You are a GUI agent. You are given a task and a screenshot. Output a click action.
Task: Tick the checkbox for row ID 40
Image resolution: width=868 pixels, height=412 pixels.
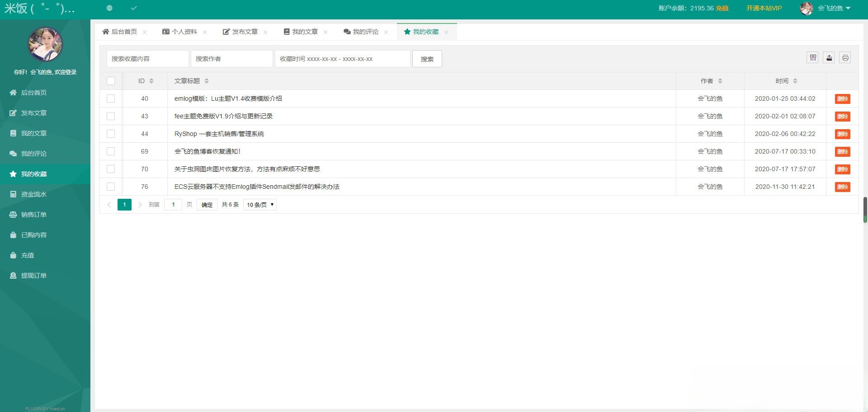point(111,98)
